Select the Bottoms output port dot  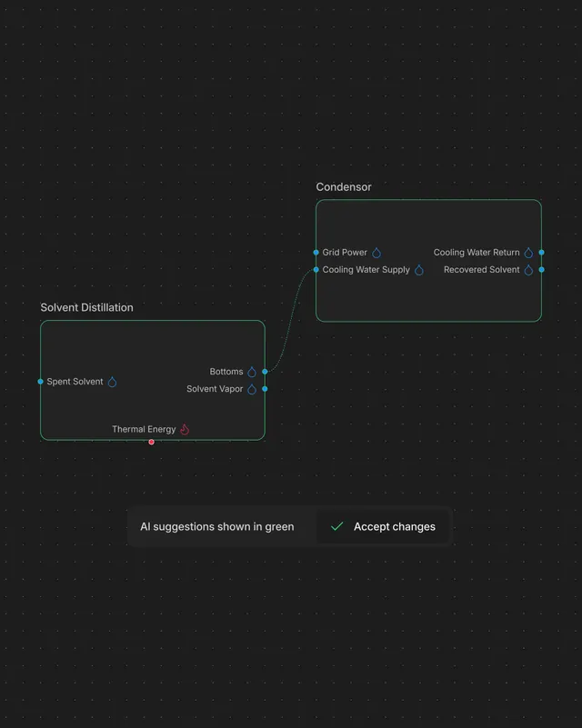265,372
